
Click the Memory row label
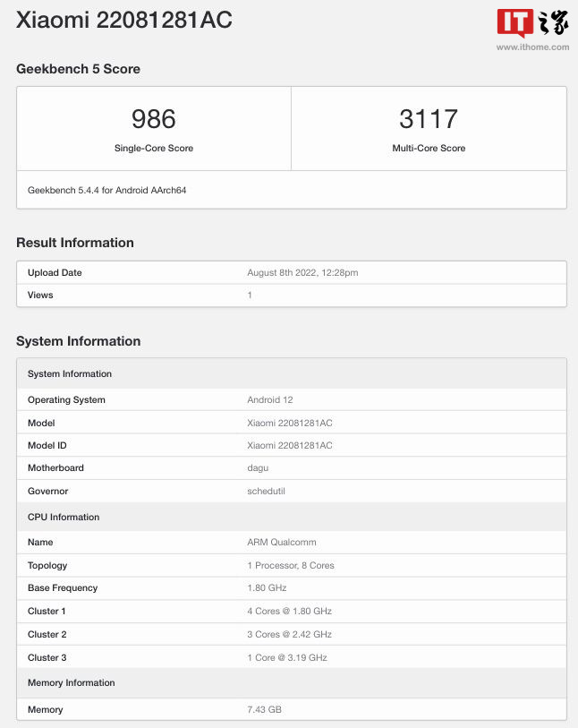point(45,709)
